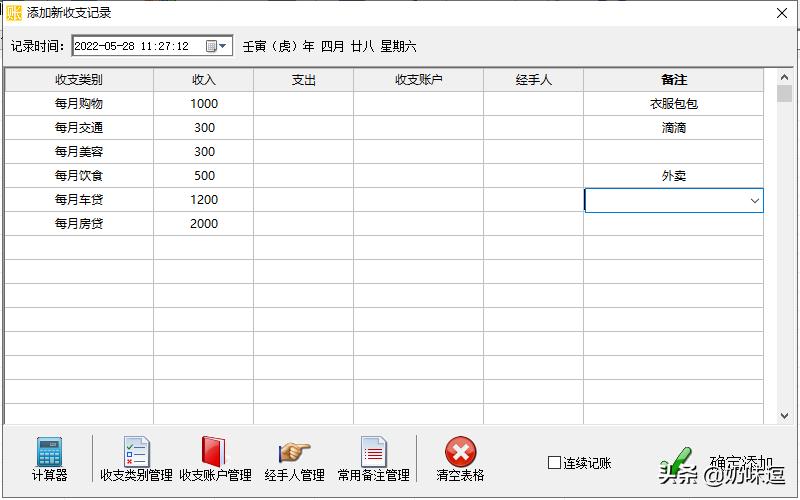Viewport: 800px width, 500px height.
Task: Click the app icon in title bar
Action: tap(14, 13)
